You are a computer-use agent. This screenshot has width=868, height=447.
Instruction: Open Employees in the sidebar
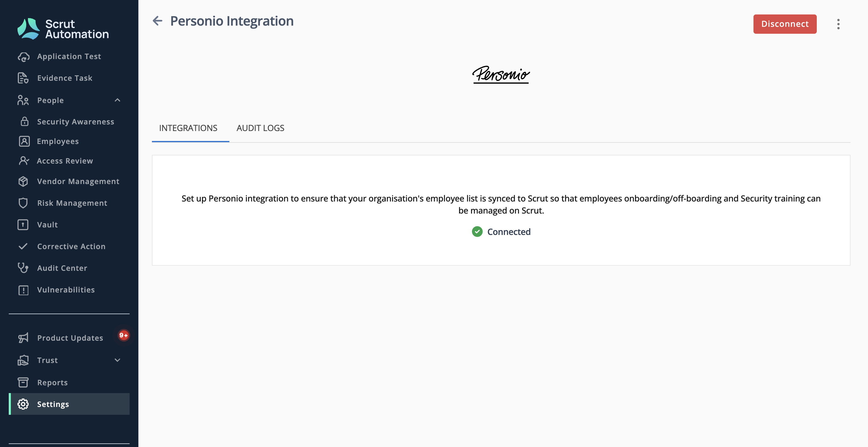[58, 142]
